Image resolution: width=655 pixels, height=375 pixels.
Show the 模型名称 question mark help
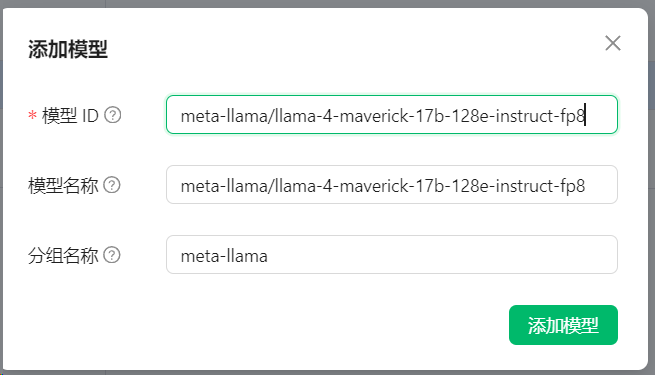(x=112, y=185)
